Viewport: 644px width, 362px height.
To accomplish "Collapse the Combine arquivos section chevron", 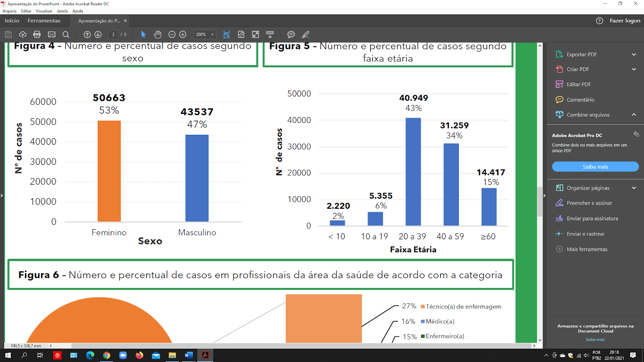I will coord(634,115).
